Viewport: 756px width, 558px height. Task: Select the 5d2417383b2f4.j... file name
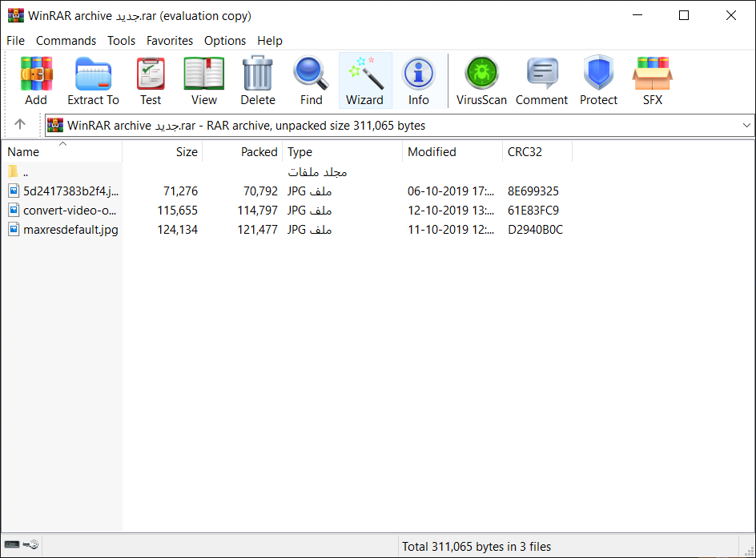(70, 191)
